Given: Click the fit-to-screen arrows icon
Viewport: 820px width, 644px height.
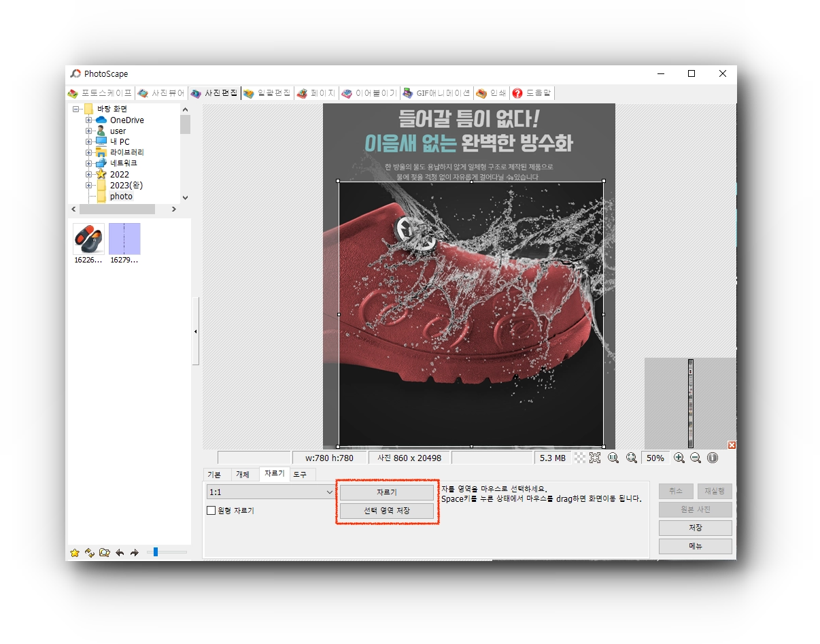Looking at the screenshot, I should pos(595,458).
